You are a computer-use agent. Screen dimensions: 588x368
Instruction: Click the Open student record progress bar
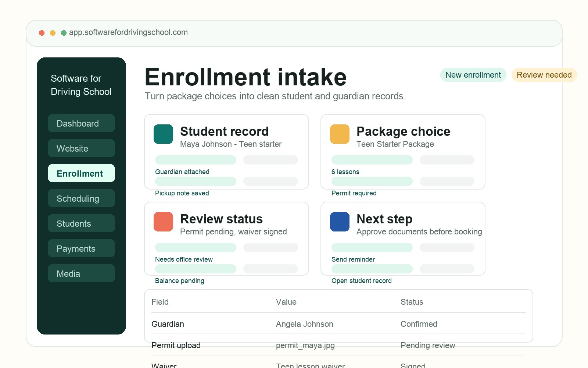coord(372,269)
